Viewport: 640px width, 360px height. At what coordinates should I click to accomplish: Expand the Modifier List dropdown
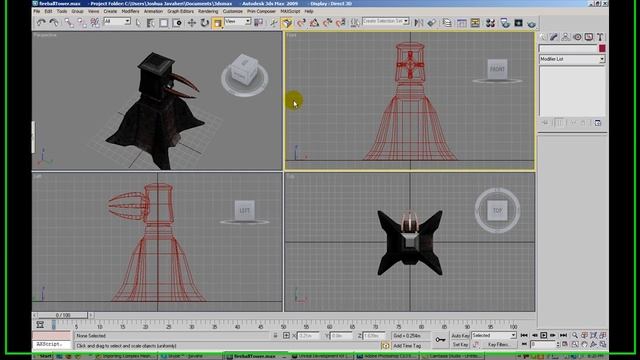tap(572, 59)
